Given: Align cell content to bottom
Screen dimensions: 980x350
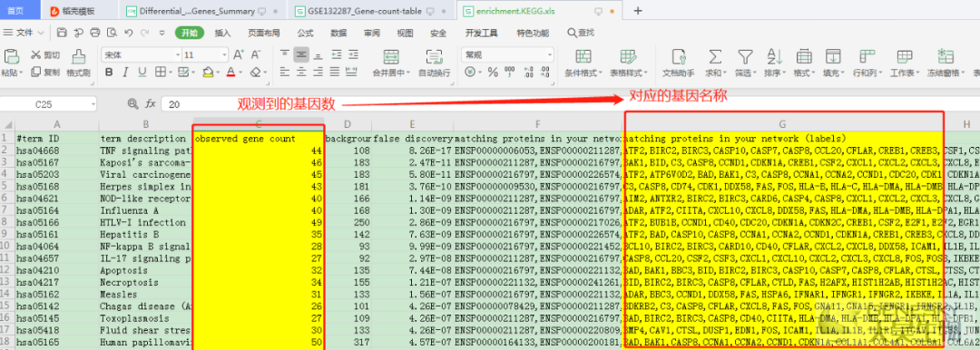Looking at the screenshot, I should 318,55.
